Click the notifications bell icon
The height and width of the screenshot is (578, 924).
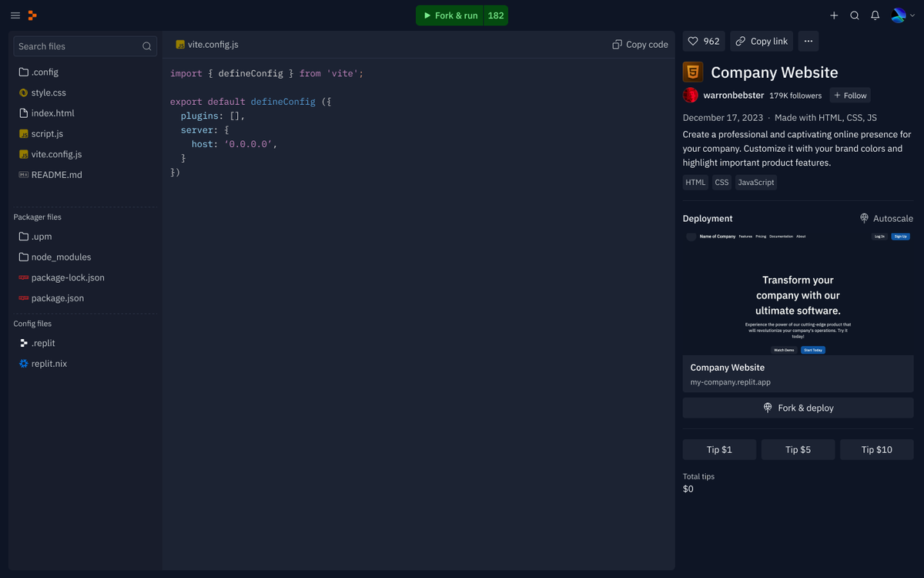pyautogui.click(x=875, y=15)
